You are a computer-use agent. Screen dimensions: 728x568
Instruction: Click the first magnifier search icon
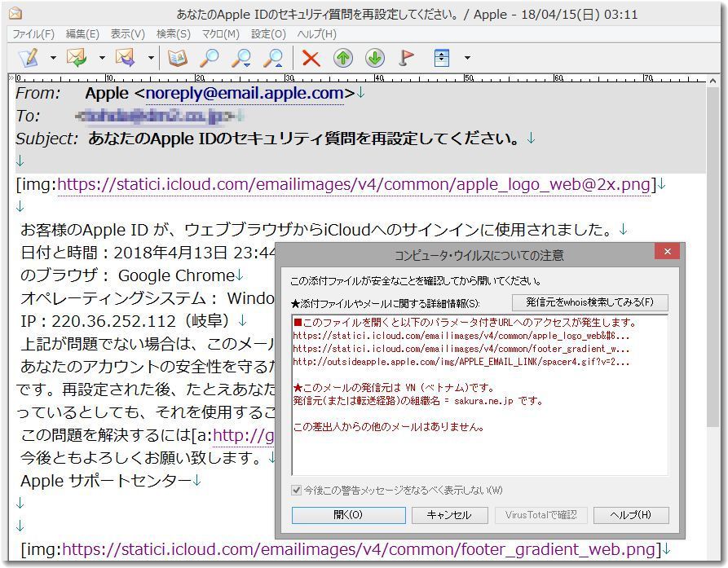210,58
